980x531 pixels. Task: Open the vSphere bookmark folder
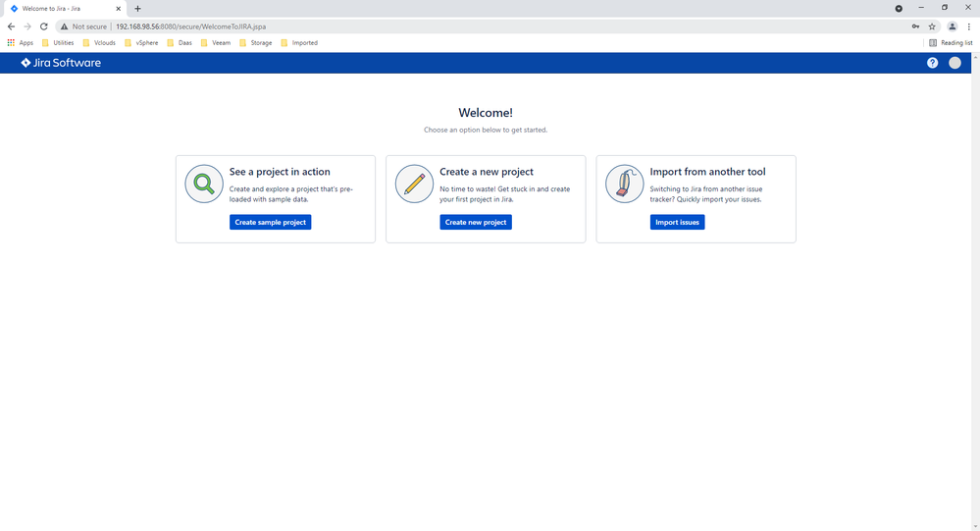(141, 42)
